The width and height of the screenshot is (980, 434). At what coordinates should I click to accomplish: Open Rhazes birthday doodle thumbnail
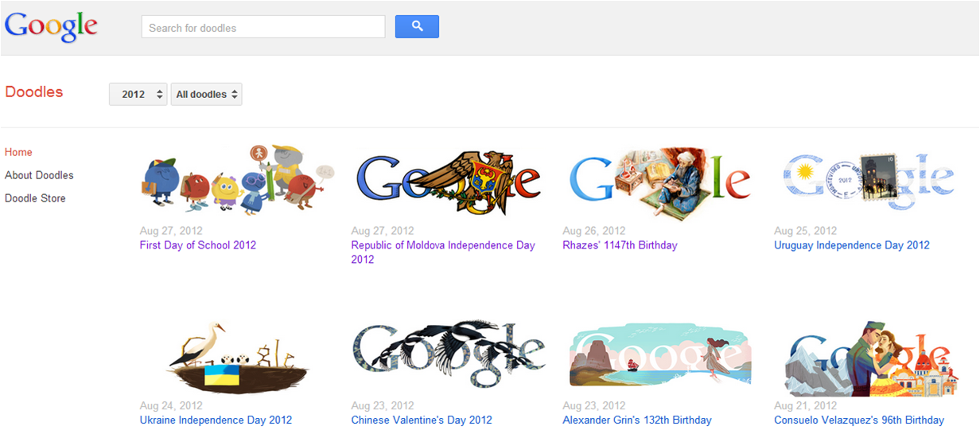point(660,183)
